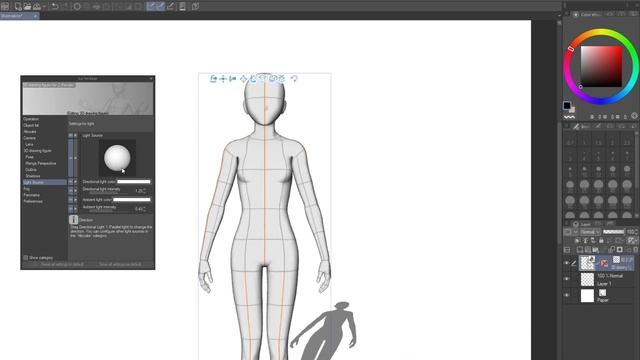Viewport: 640px width, 360px height.
Task: Toggle eye beside Directional light intensity
Action: coord(70,190)
